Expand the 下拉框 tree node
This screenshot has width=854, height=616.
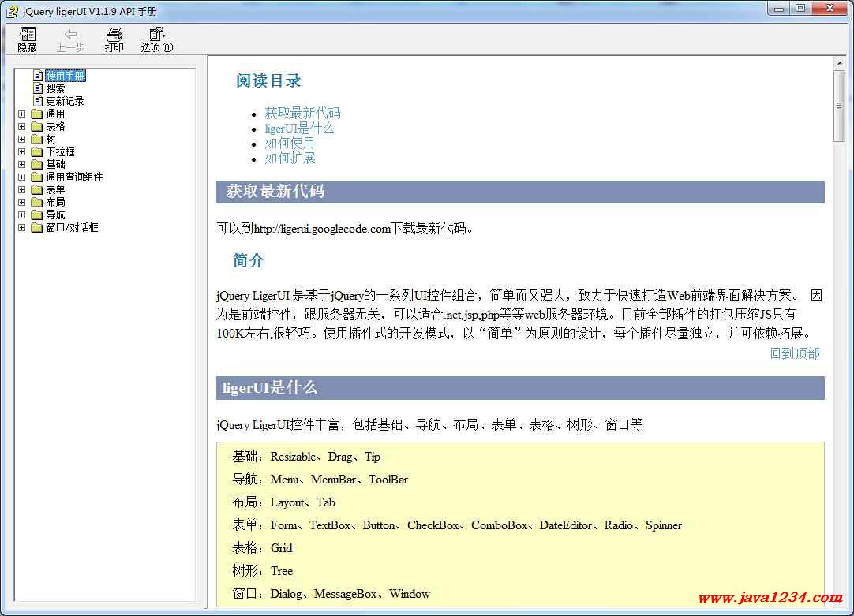point(22,151)
